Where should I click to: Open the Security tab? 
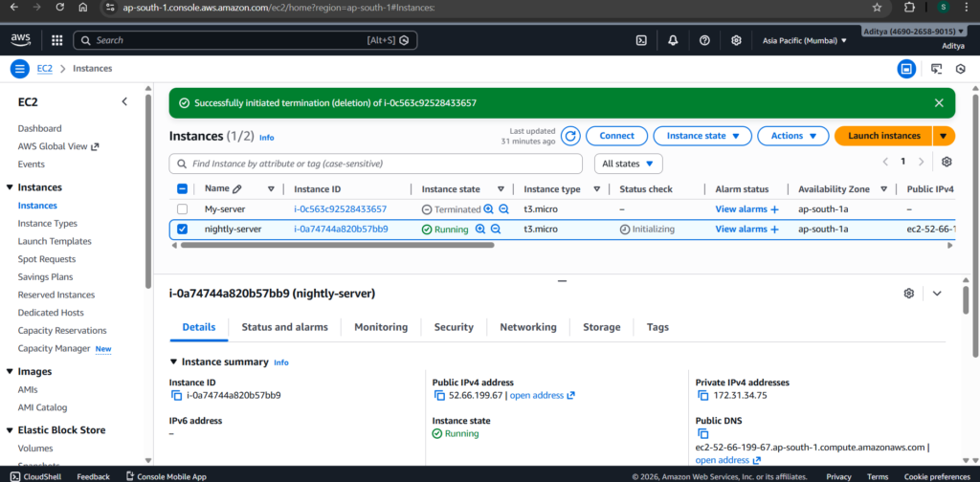point(454,327)
